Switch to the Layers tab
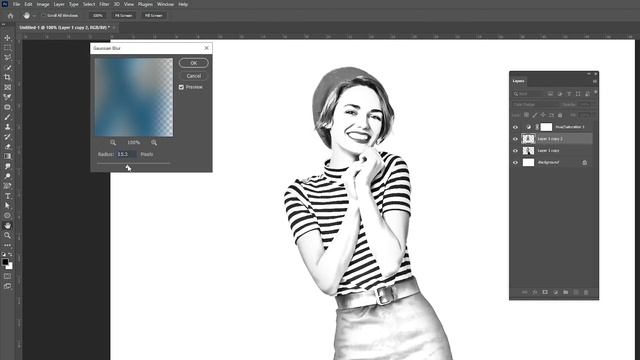The image size is (640, 360). tap(518, 81)
